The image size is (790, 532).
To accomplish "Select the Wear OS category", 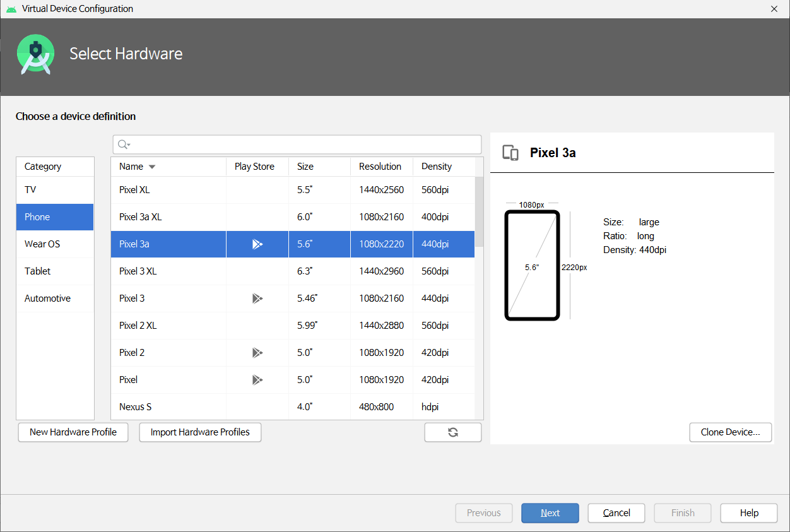I will 55,244.
